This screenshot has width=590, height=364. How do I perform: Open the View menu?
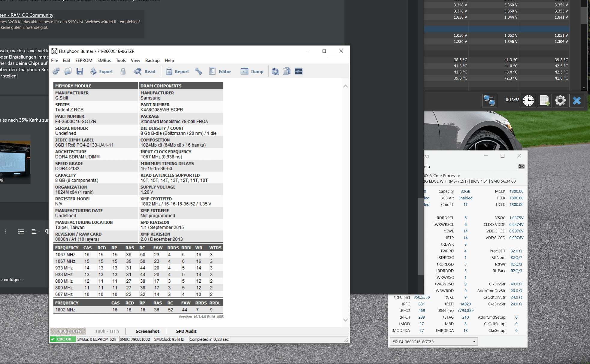(135, 60)
